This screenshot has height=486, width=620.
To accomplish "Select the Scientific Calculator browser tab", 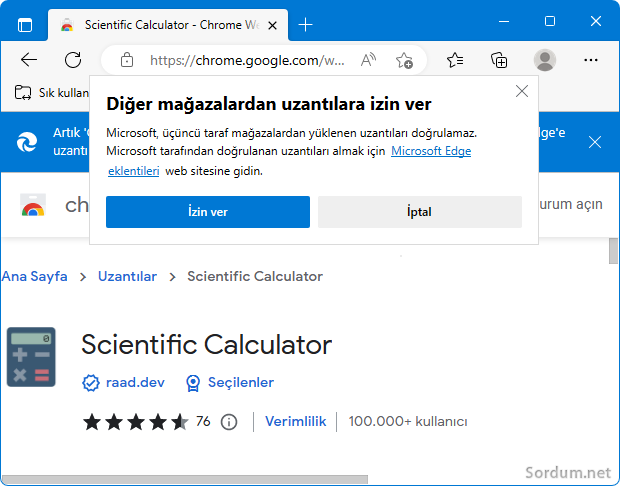I will click(x=168, y=25).
